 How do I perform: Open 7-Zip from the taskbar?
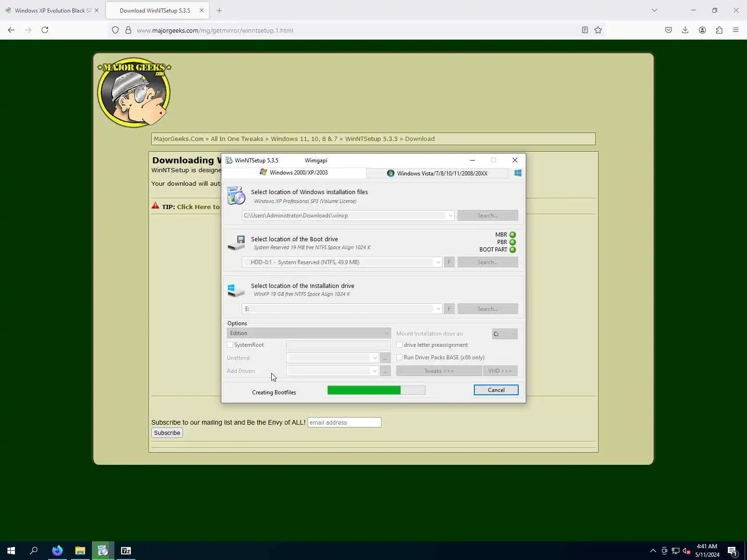coord(126,551)
